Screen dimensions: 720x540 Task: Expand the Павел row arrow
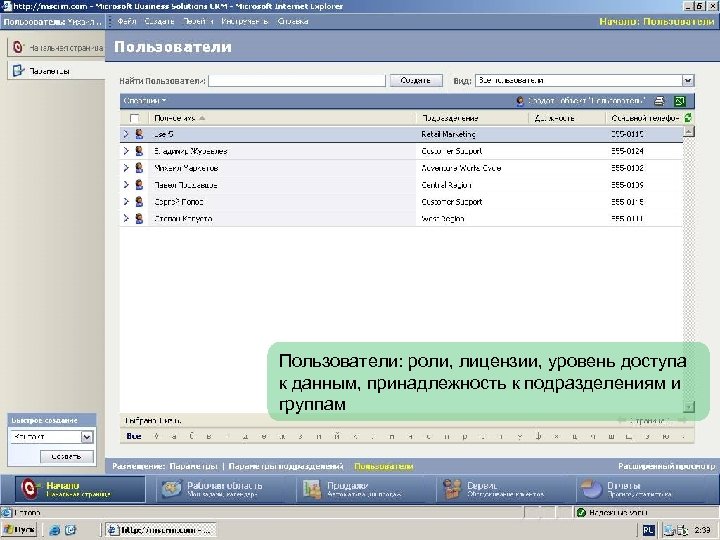pos(126,185)
